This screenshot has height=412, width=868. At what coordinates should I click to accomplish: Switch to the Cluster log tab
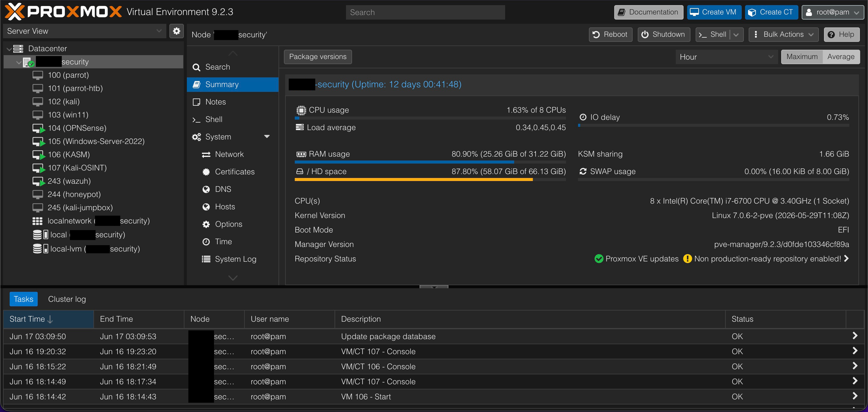(67, 299)
